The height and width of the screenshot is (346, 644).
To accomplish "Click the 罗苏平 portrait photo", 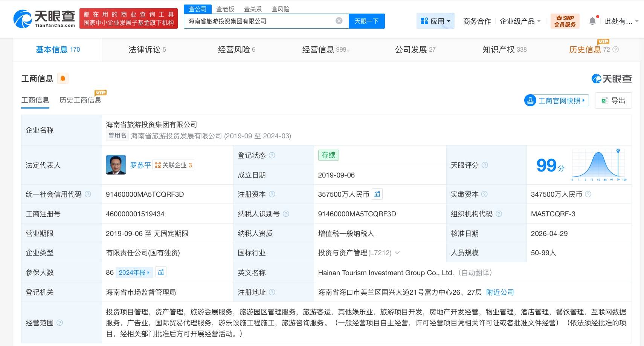I will [116, 165].
